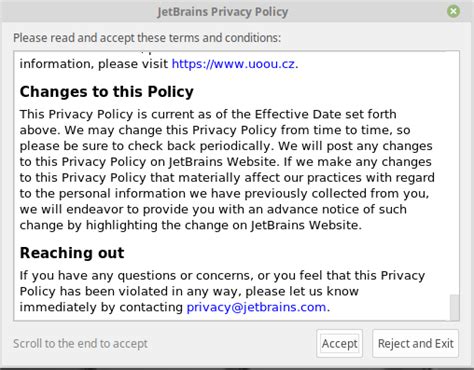Click the Scroll to the end to accept hint
The image size is (474, 370).
click(x=80, y=344)
